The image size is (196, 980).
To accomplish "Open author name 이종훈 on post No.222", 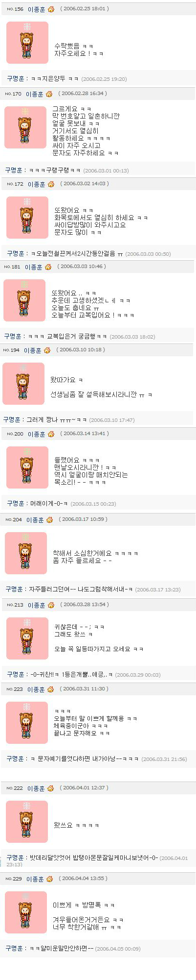I will point(36,788).
